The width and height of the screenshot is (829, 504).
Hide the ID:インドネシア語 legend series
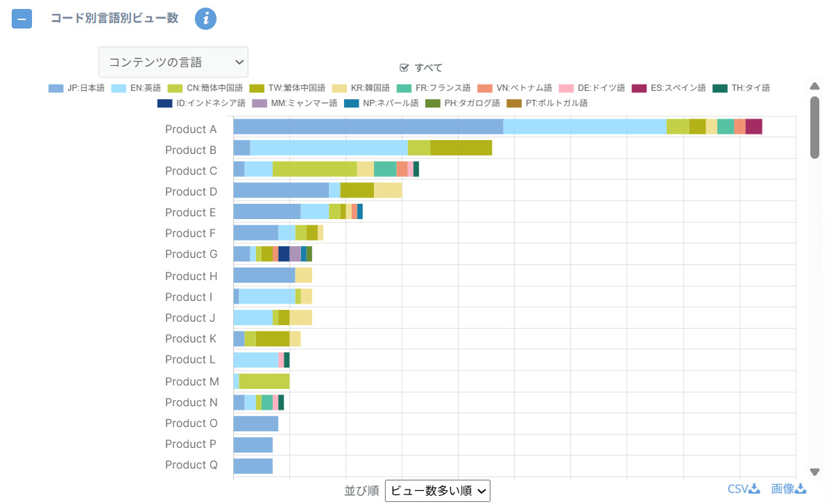pos(201,103)
